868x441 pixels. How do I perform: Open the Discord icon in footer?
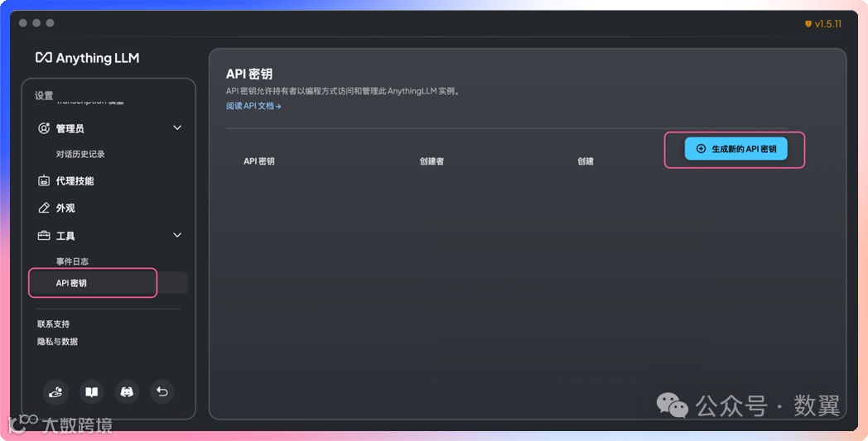pos(127,392)
